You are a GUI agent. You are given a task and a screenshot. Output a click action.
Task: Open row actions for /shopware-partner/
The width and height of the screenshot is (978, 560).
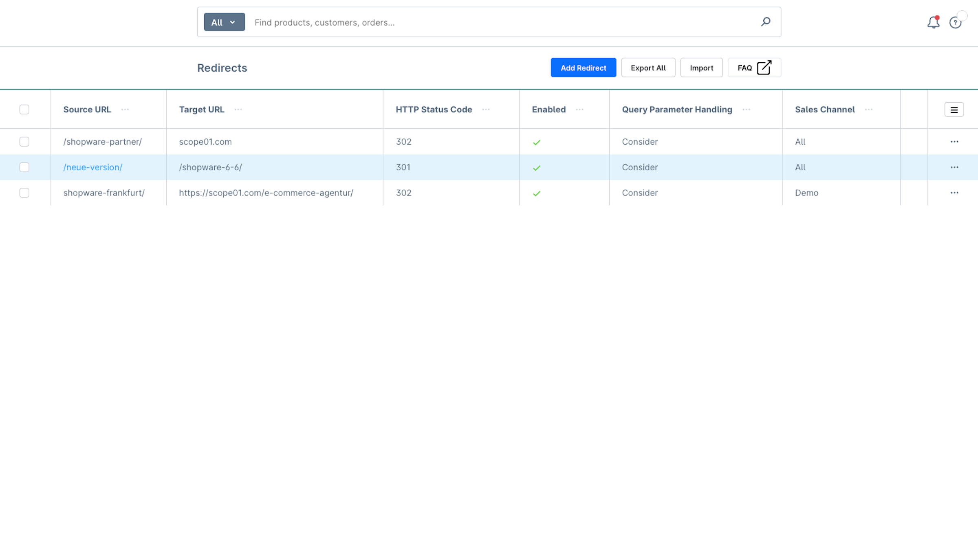(954, 142)
